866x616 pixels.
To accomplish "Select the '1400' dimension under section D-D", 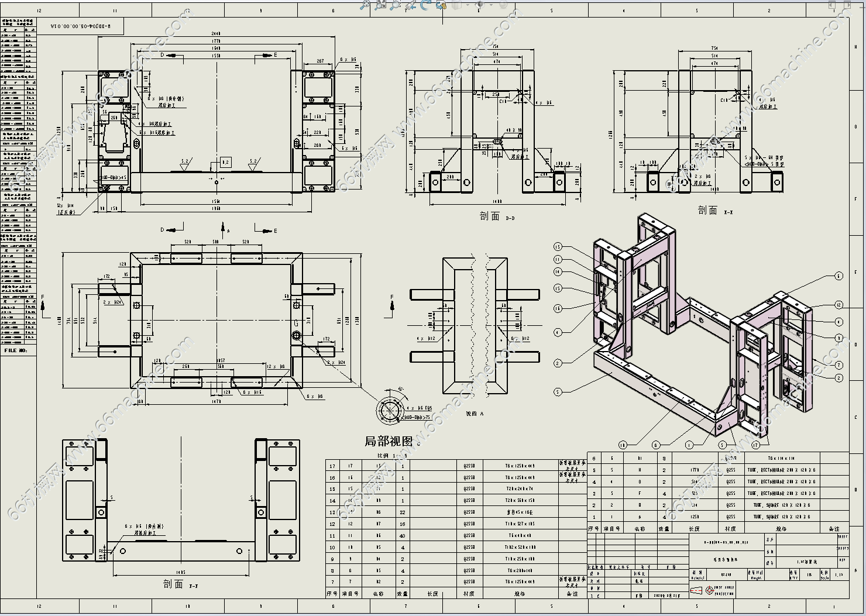I will [497, 201].
